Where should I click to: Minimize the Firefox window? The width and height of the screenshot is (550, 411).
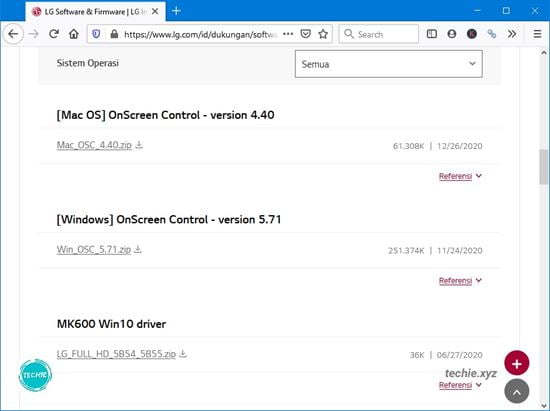(x=477, y=11)
